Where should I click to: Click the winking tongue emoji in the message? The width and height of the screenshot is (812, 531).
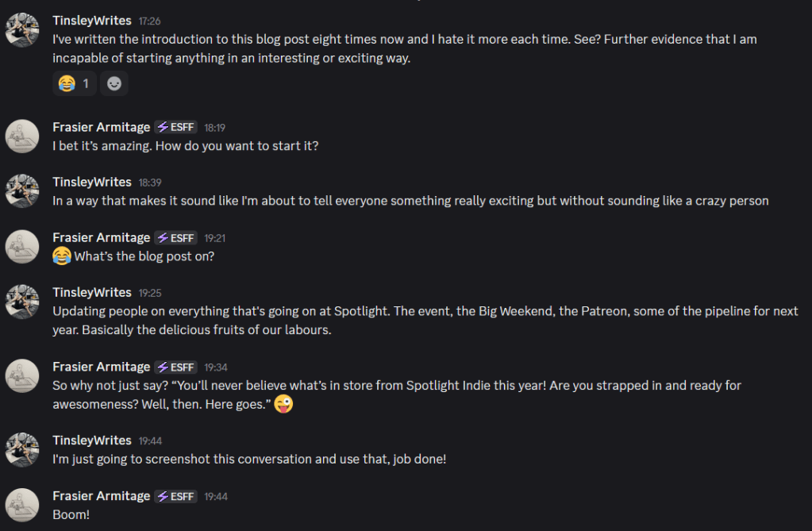[283, 405]
